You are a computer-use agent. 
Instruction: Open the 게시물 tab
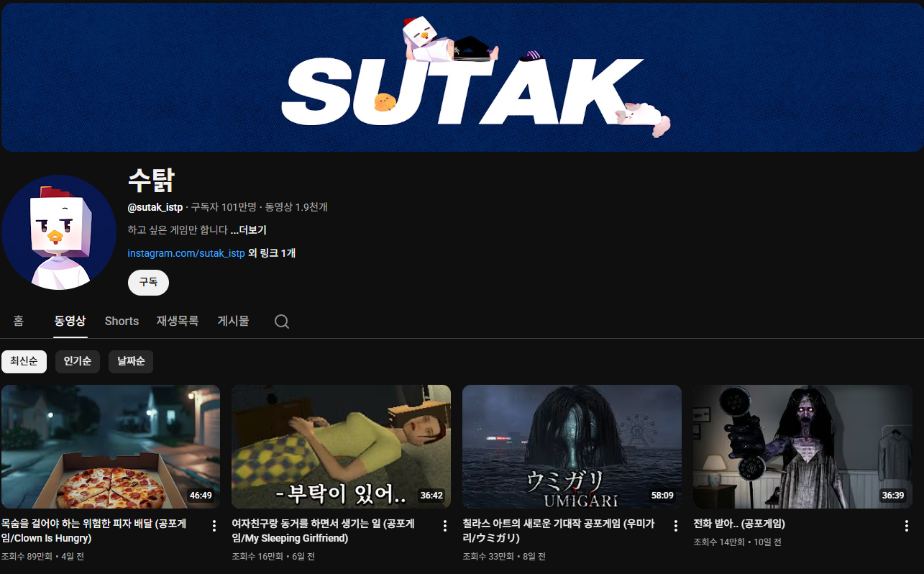233,321
